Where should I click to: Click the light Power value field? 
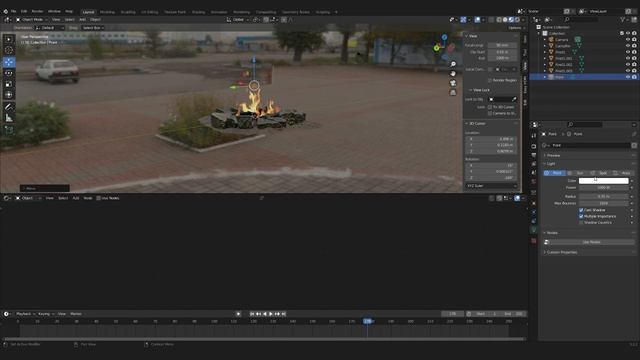pos(604,188)
